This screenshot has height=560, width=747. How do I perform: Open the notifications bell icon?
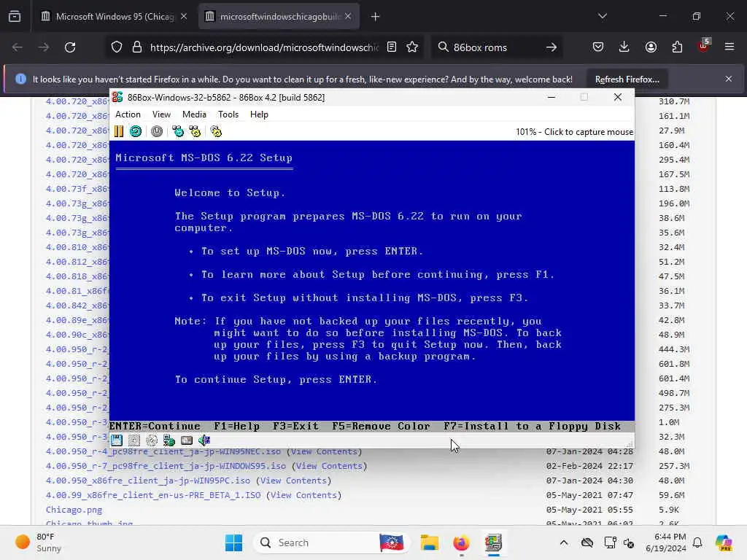697,542
